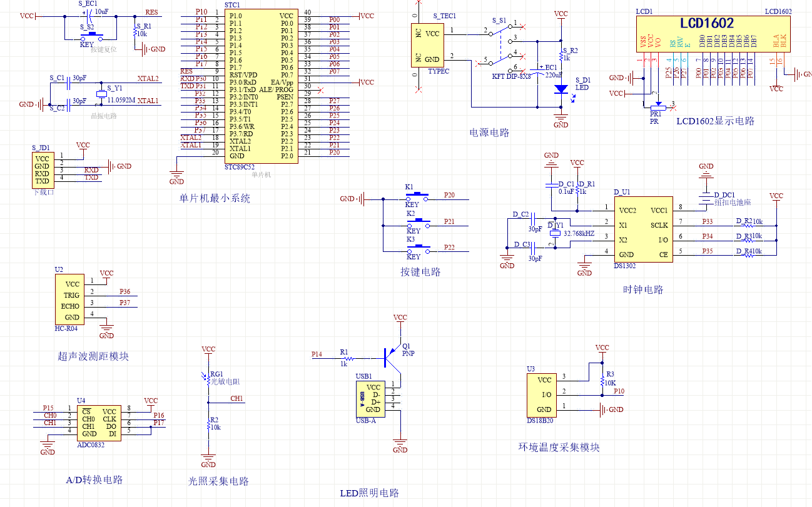Click the 'KFT DIP-8X8' switch label
Image resolution: width=812 pixels, height=507 pixels.
[x=511, y=76]
